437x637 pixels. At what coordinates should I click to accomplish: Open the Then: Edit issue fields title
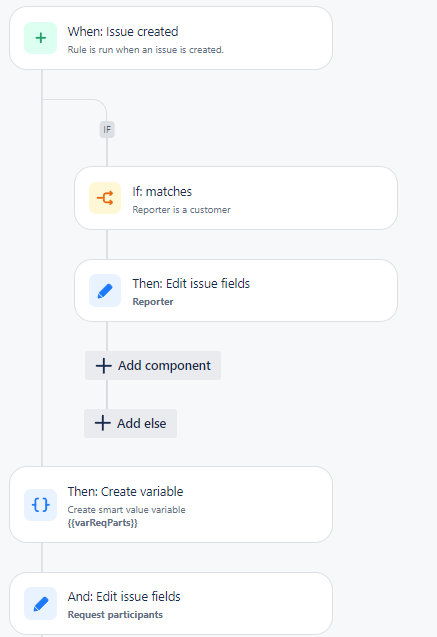(x=191, y=284)
